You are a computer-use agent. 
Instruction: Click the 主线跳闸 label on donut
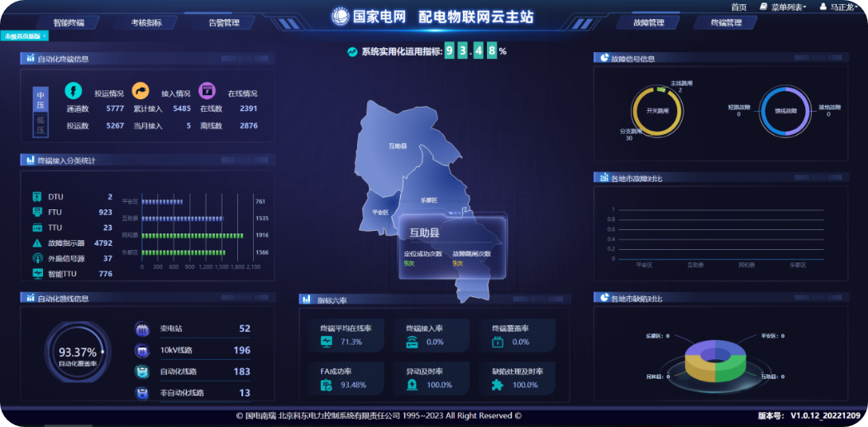tap(680, 83)
